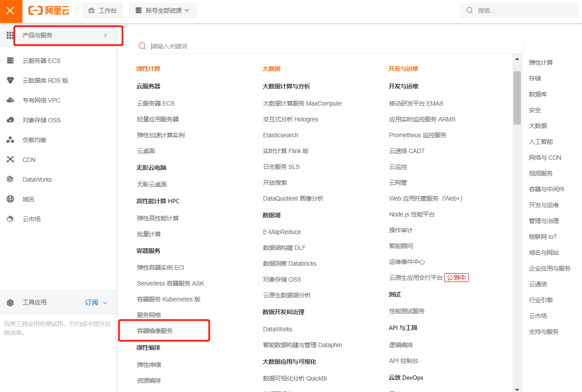Open Serverless 容器服务 ASK link
582x392 pixels.
click(171, 283)
